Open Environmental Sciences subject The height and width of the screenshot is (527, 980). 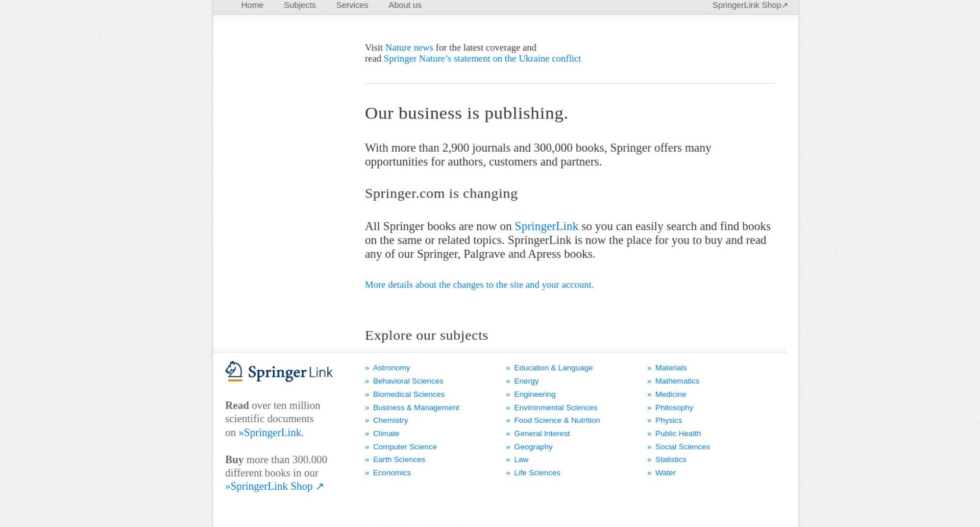pos(555,408)
